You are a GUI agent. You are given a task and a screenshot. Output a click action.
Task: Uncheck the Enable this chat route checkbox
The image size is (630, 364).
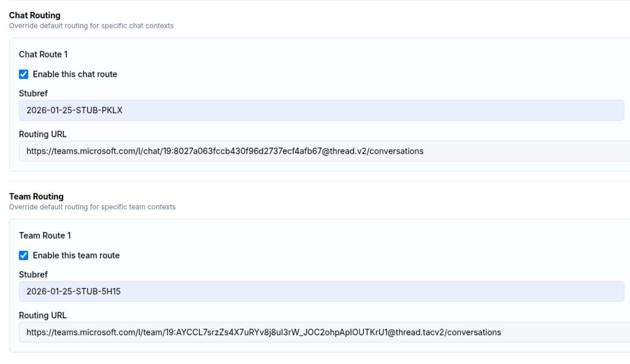tap(23, 74)
